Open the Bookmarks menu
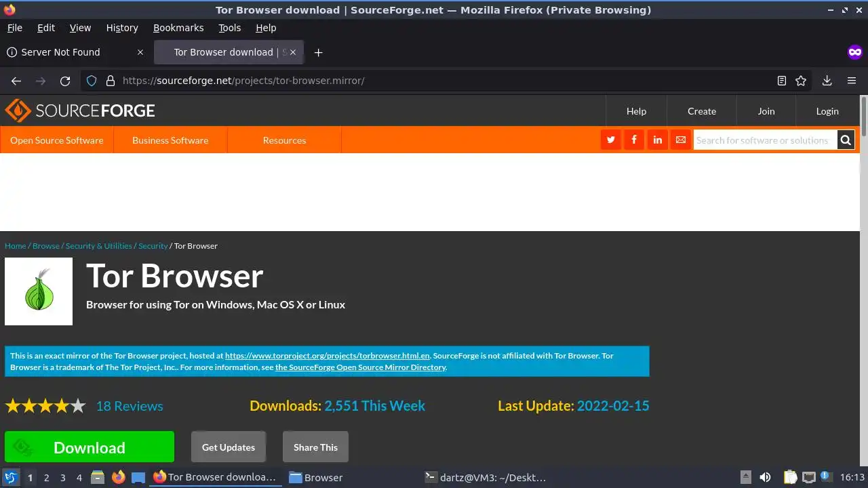This screenshot has width=868, height=488. pyautogui.click(x=178, y=28)
